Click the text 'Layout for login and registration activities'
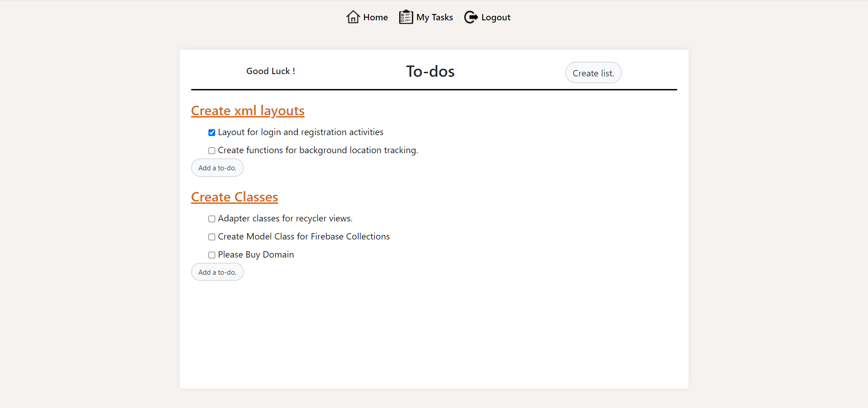868x408 pixels. click(x=301, y=132)
